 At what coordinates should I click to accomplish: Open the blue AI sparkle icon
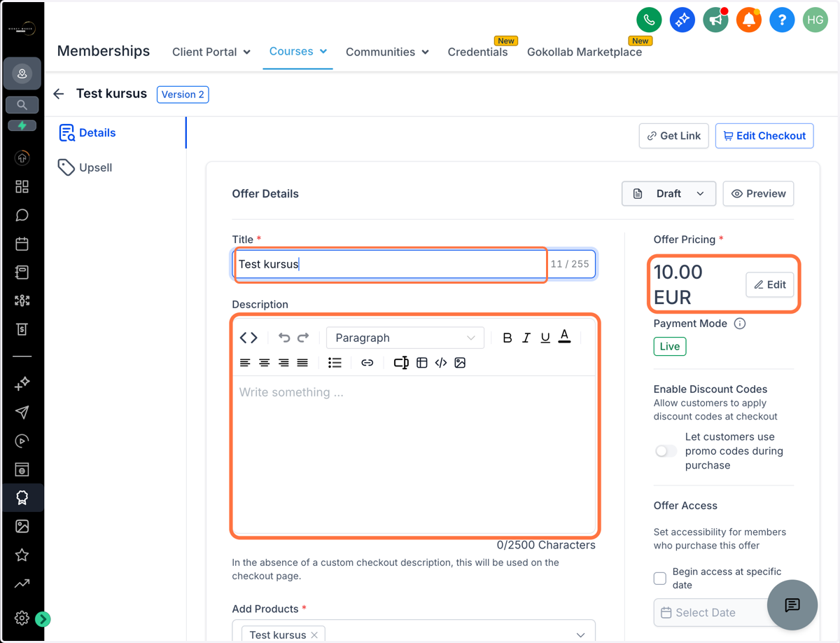click(x=682, y=20)
